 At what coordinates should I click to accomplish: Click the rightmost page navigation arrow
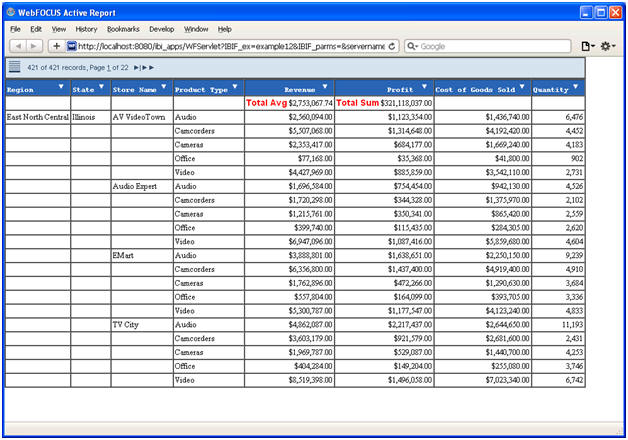coord(151,68)
